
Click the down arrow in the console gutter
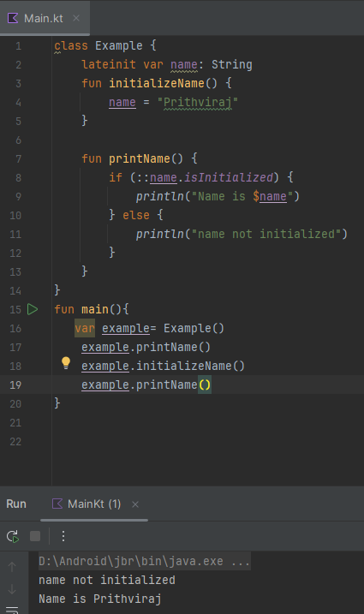(x=12, y=589)
